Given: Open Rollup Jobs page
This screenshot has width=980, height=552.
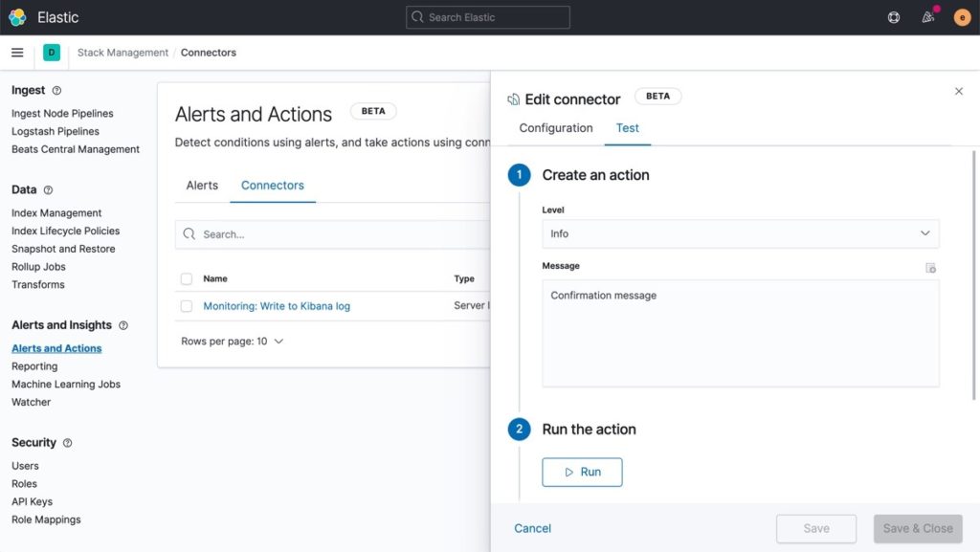Looking at the screenshot, I should coord(38,267).
